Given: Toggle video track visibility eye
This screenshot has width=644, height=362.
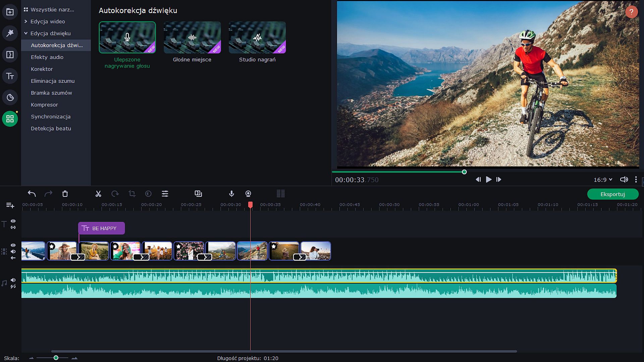Looking at the screenshot, I should point(13,245).
